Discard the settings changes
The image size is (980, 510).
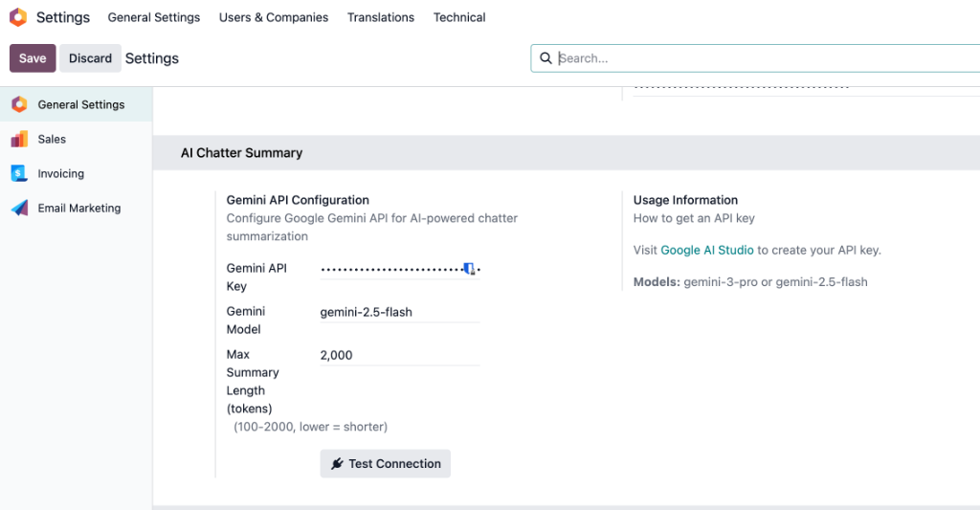pos(90,58)
